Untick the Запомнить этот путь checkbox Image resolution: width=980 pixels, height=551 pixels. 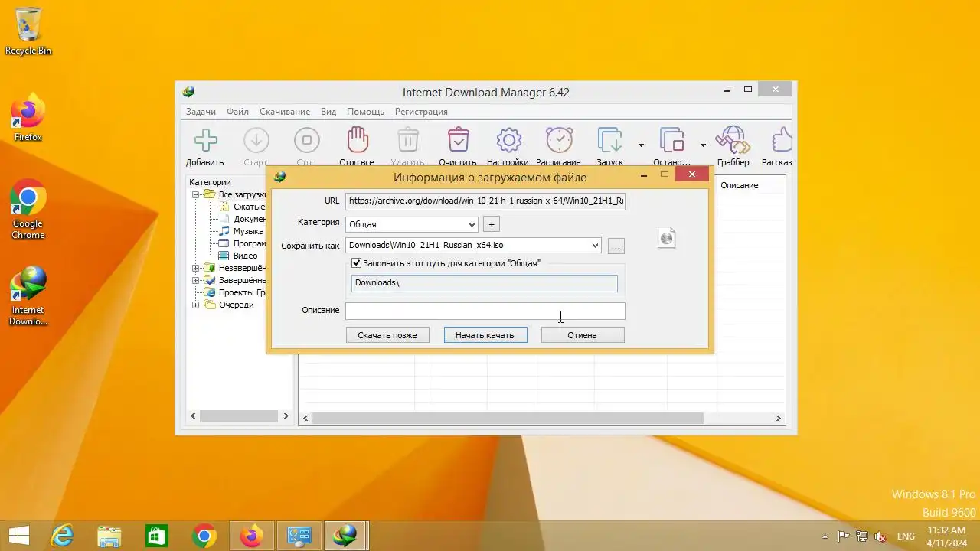pyautogui.click(x=356, y=262)
